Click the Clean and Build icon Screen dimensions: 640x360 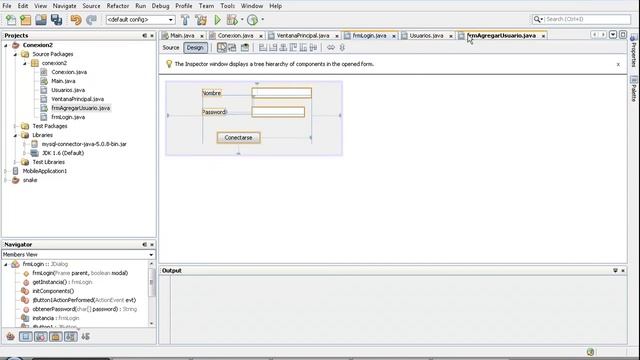(201, 20)
